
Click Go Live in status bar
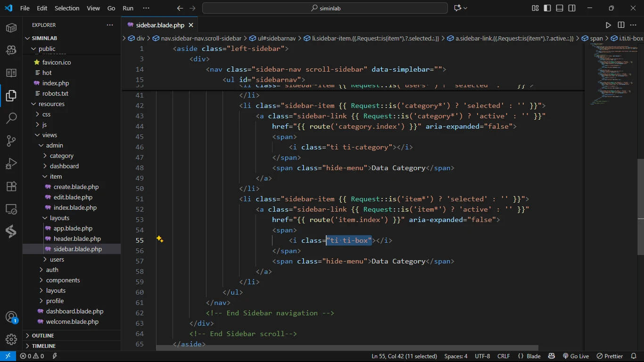pos(576,356)
